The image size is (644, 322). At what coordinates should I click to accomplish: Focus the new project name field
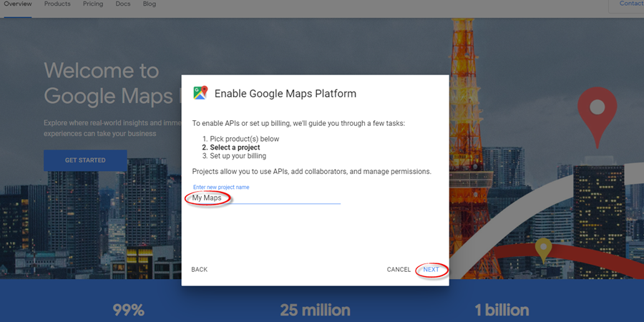coord(267,198)
